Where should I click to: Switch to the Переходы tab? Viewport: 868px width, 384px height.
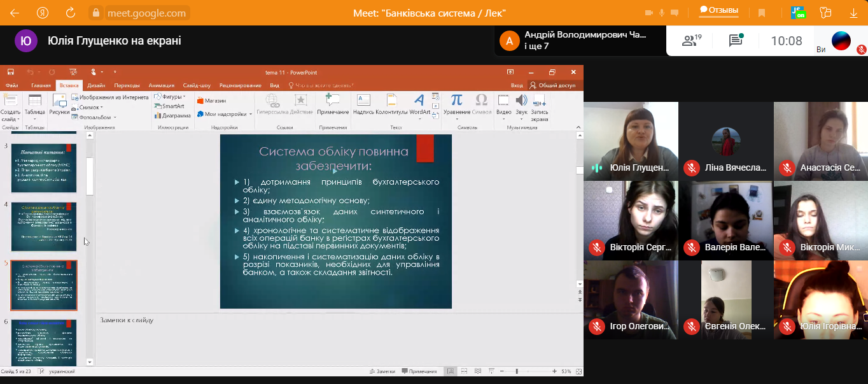tap(127, 85)
